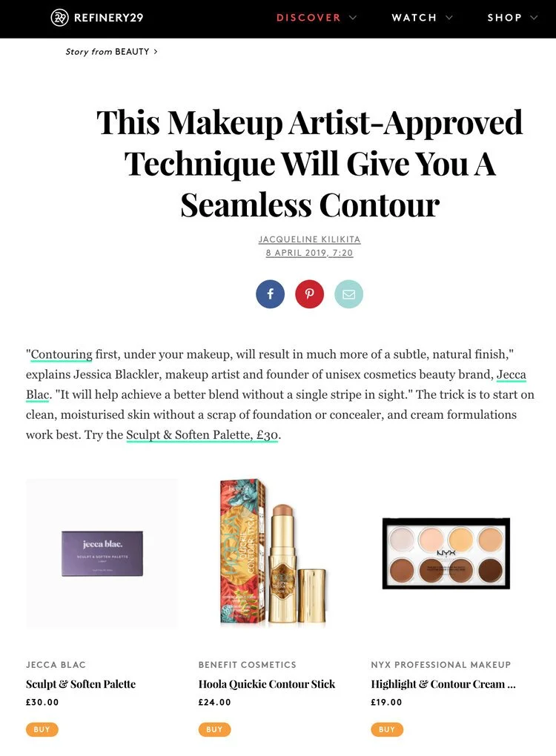Open Benefit Hoola contour stick image

pos(274,553)
